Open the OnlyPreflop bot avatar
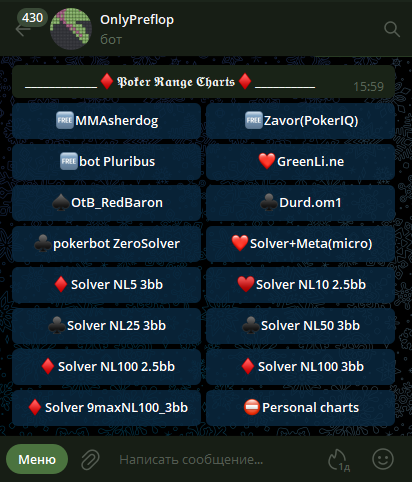This screenshot has width=412, height=482. (71, 29)
